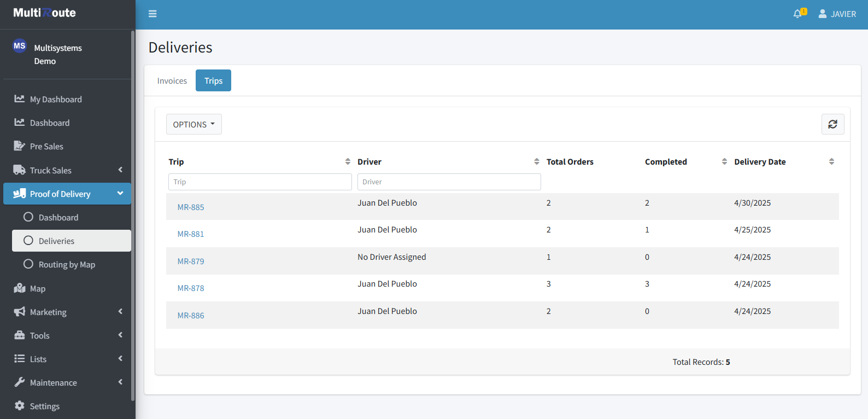Screen dimensions: 868x419
Task: Click the Driver filter input field
Action: click(449, 182)
